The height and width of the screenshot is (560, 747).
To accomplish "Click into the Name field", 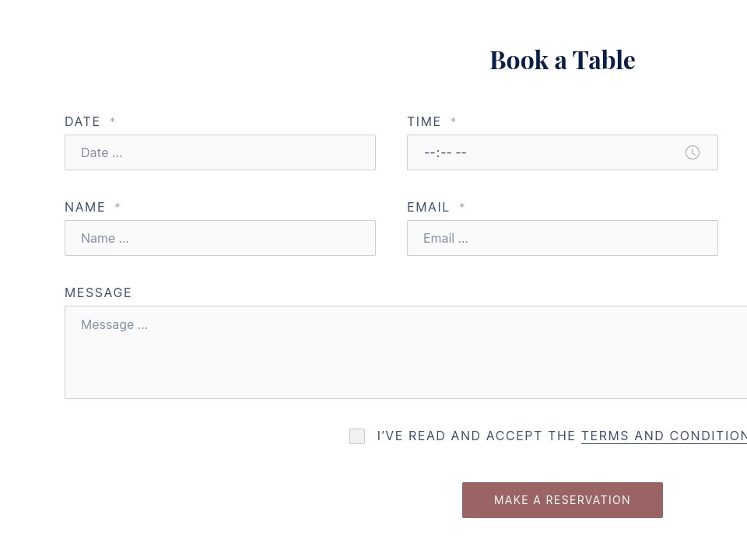I will click(x=220, y=238).
